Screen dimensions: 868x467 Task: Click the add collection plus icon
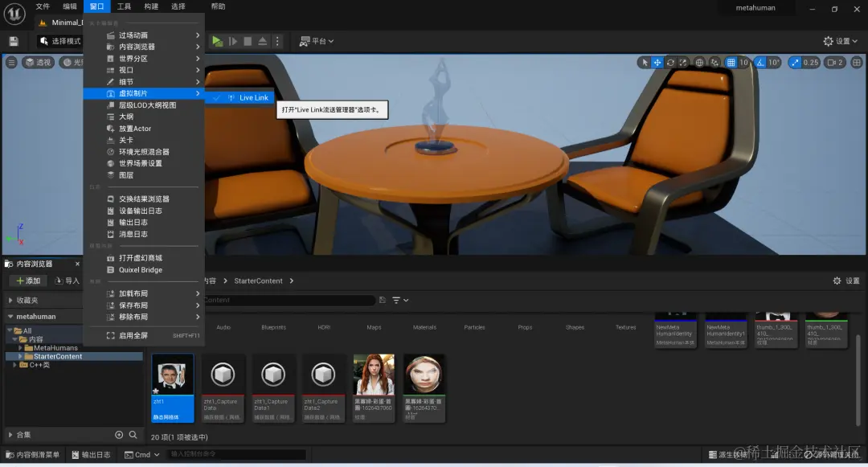click(x=118, y=435)
